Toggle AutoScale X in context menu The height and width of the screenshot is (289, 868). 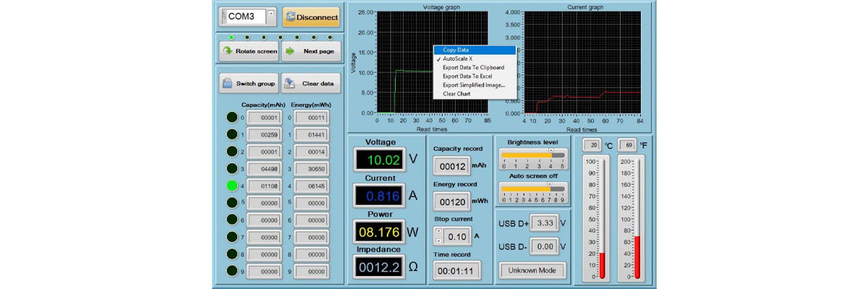point(475,59)
